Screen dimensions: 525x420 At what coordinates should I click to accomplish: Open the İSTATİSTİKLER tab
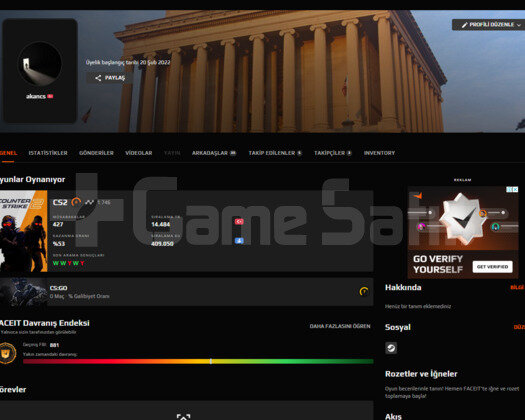click(x=48, y=153)
